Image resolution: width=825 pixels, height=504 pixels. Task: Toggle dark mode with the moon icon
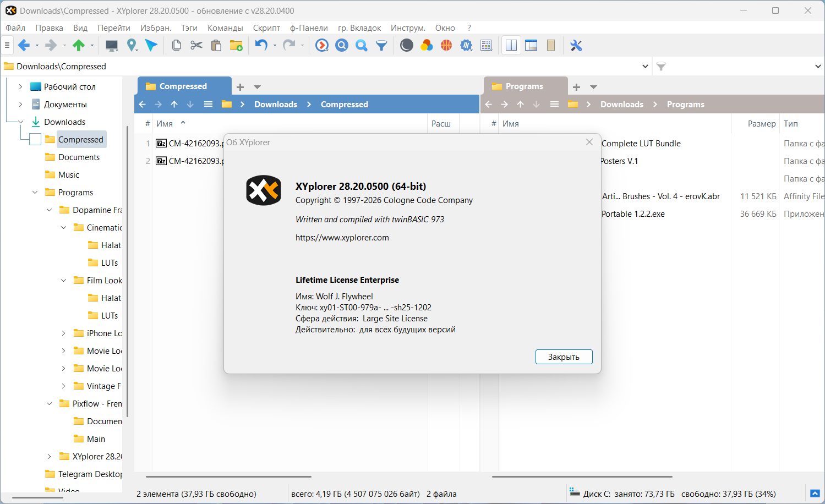407,46
